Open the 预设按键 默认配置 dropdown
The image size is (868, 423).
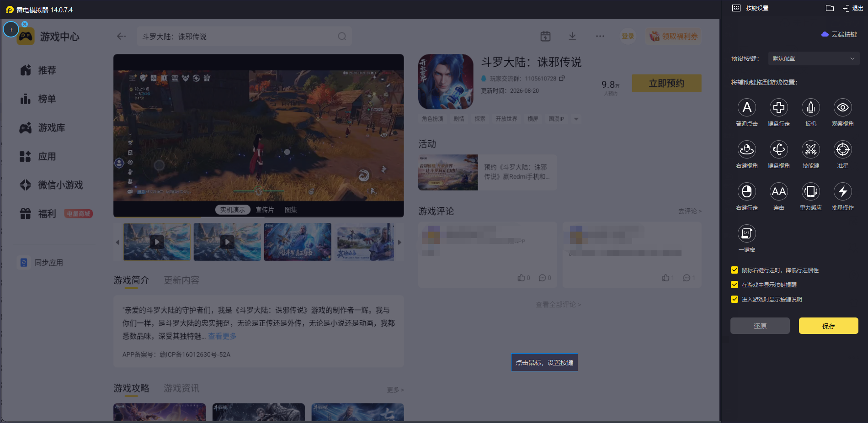pyautogui.click(x=814, y=58)
